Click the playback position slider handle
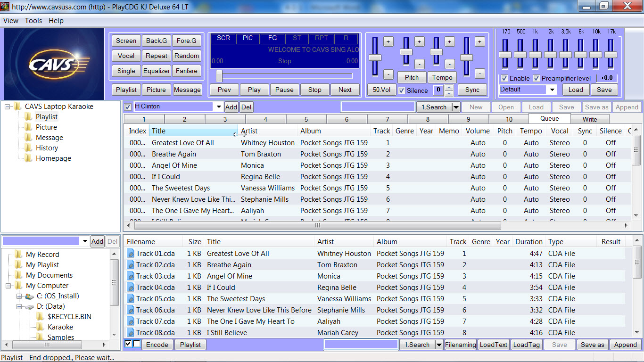The image size is (644, 362). [x=219, y=75]
